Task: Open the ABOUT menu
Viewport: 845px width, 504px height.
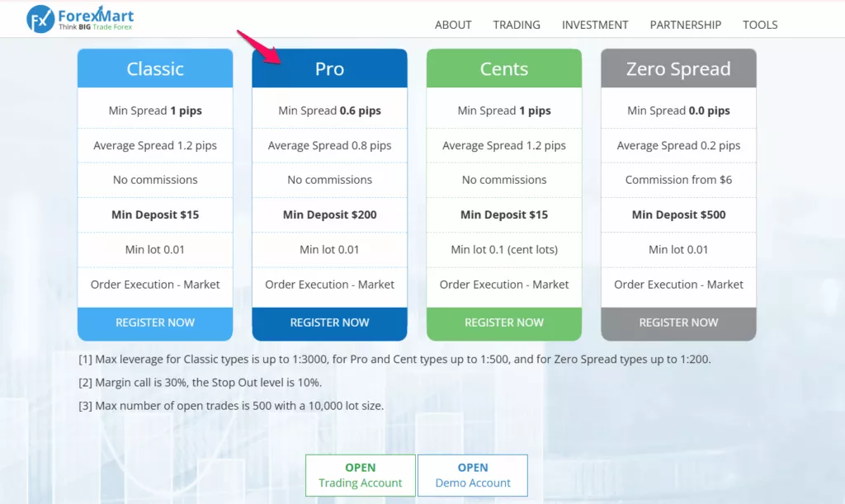Action: 453,25
